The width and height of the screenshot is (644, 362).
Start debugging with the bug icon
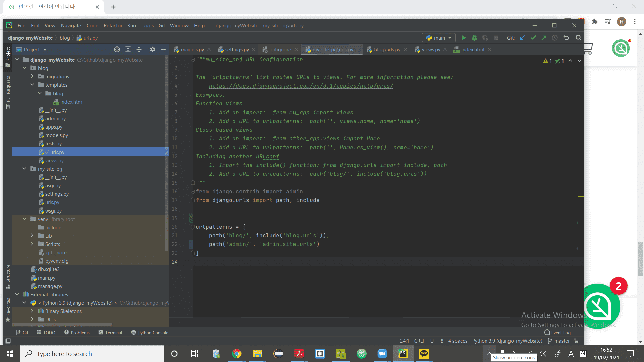(x=474, y=38)
